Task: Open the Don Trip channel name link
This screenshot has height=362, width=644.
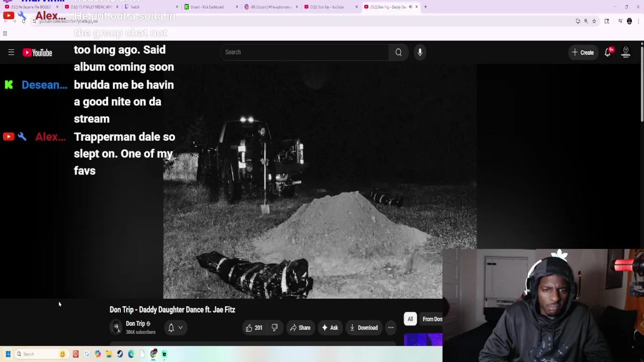Action: pos(135,324)
